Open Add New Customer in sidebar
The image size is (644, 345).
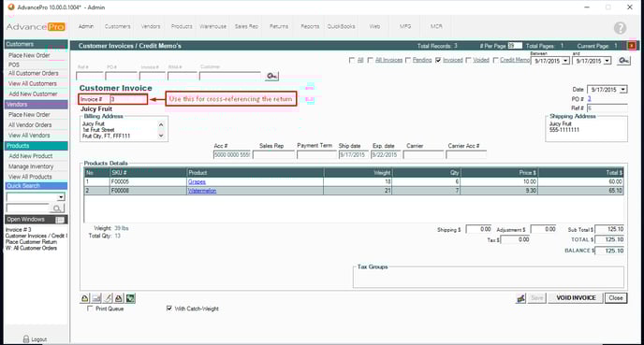(33, 93)
